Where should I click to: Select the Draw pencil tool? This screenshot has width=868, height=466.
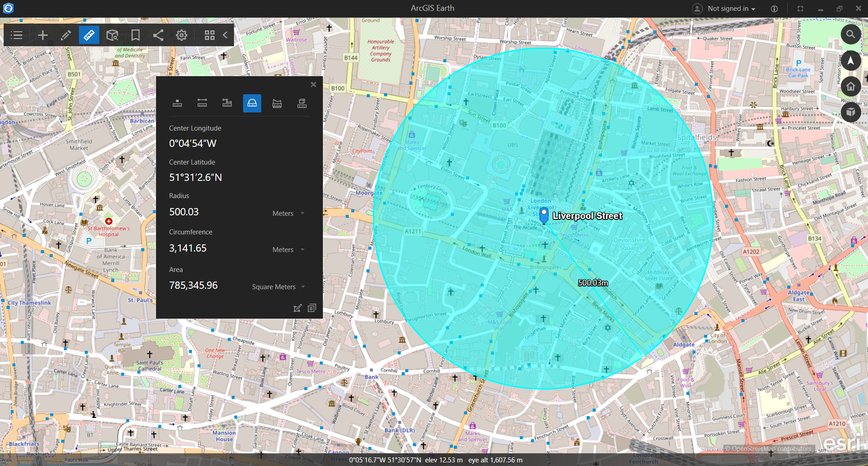pos(66,35)
